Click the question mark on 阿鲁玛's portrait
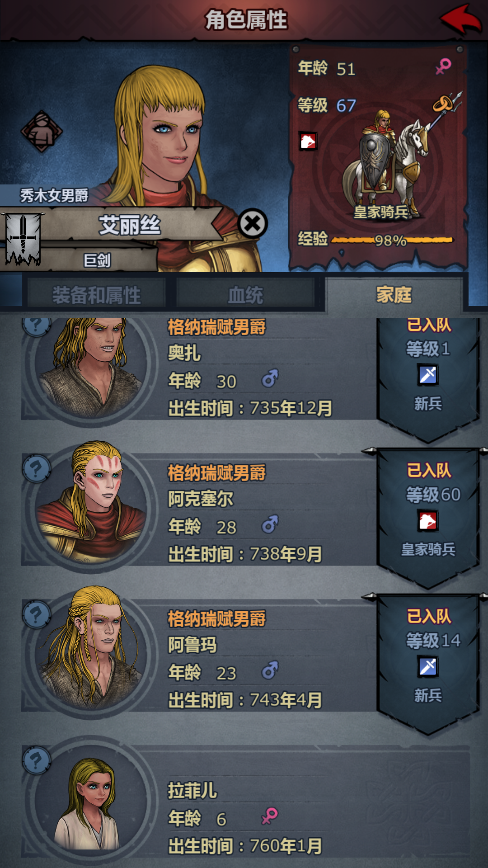488x868 pixels. tap(37, 615)
